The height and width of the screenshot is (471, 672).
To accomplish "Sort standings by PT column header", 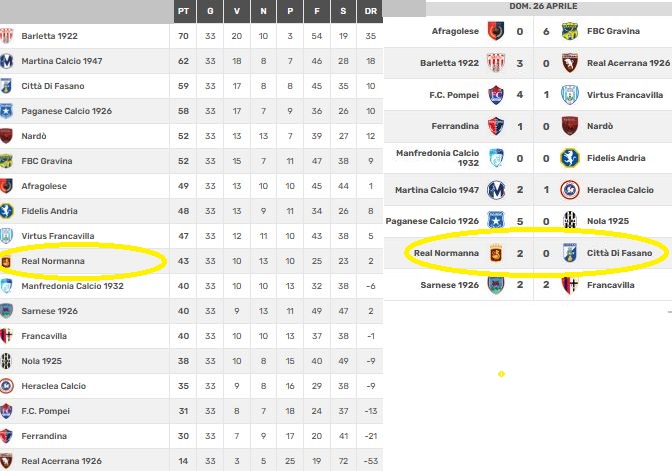I will click(183, 10).
